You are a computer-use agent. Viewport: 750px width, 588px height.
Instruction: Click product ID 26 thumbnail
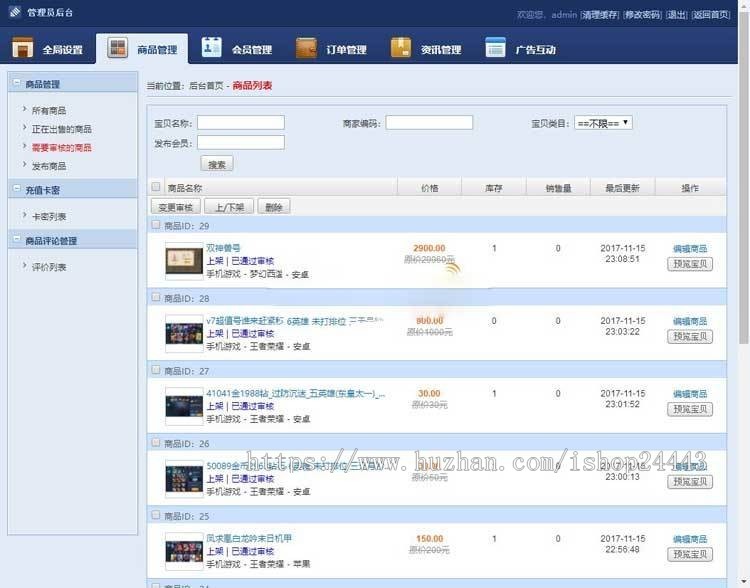pyautogui.click(x=184, y=479)
